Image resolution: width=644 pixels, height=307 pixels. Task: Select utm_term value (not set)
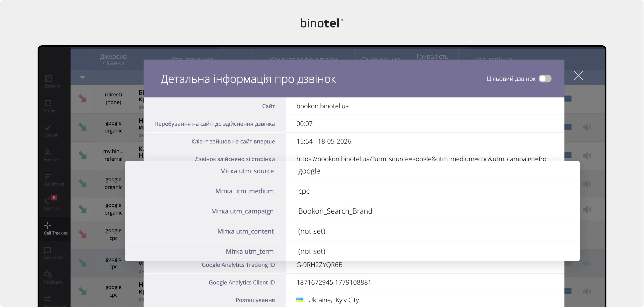[311, 251]
